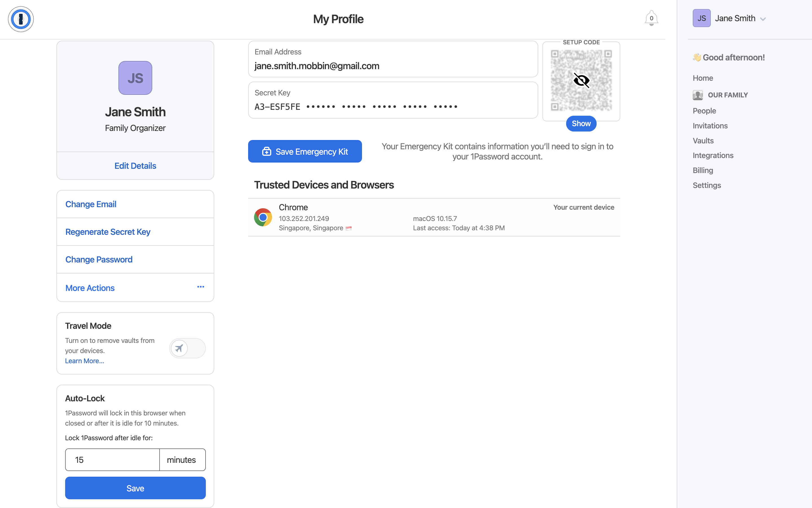Open Invitations in the sidebar
Image resolution: width=812 pixels, height=508 pixels.
(710, 126)
